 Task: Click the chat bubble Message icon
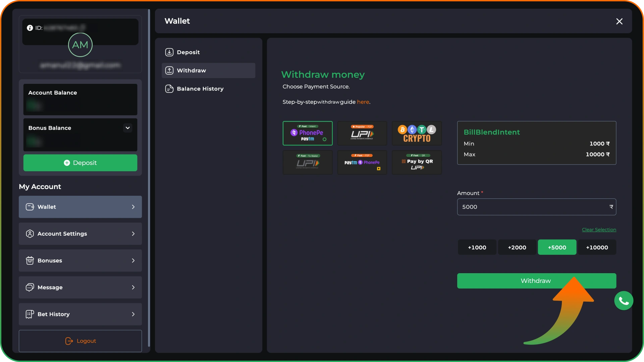[x=30, y=287]
